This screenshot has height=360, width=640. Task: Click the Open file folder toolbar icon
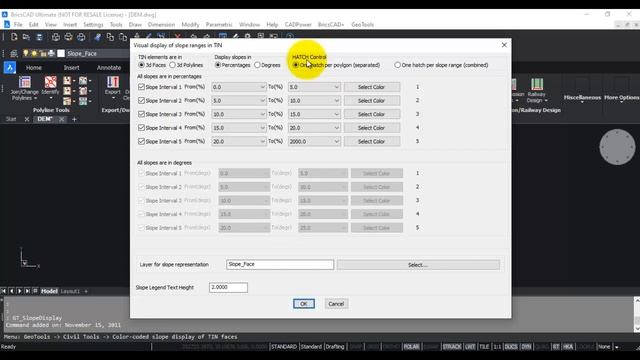(26, 37)
